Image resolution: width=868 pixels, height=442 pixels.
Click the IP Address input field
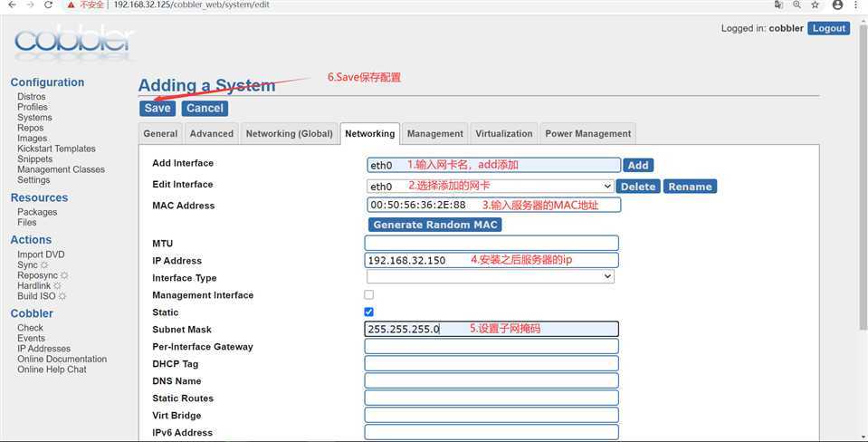(491, 260)
